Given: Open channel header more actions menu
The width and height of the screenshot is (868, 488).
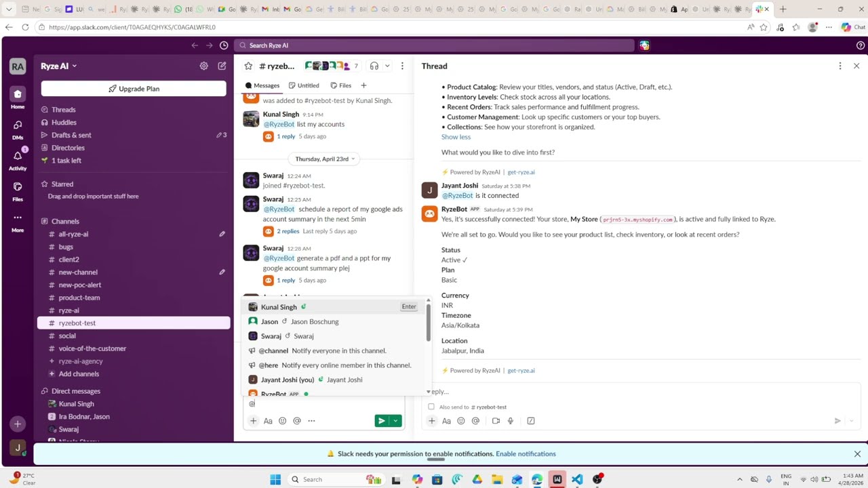Looking at the screenshot, I should [402, 66].
